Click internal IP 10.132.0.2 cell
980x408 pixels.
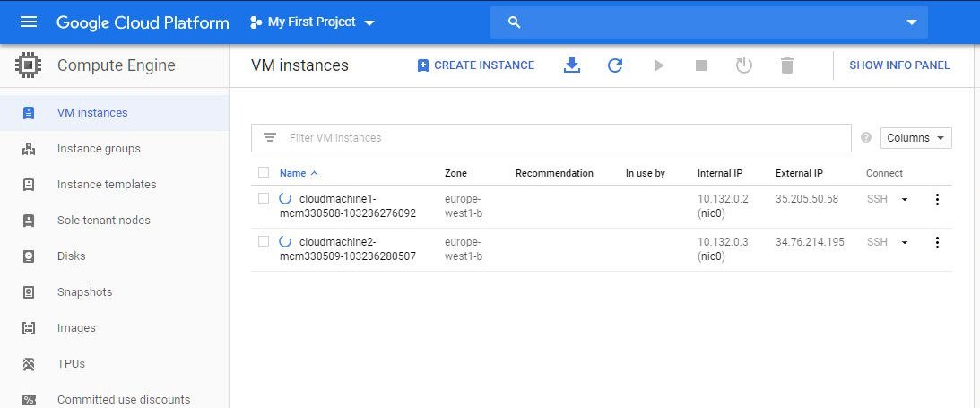click(724, 206)
